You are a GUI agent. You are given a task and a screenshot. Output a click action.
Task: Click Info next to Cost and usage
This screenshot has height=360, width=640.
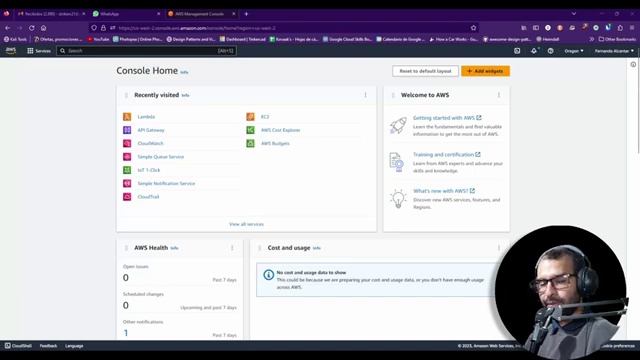[317, 248]
